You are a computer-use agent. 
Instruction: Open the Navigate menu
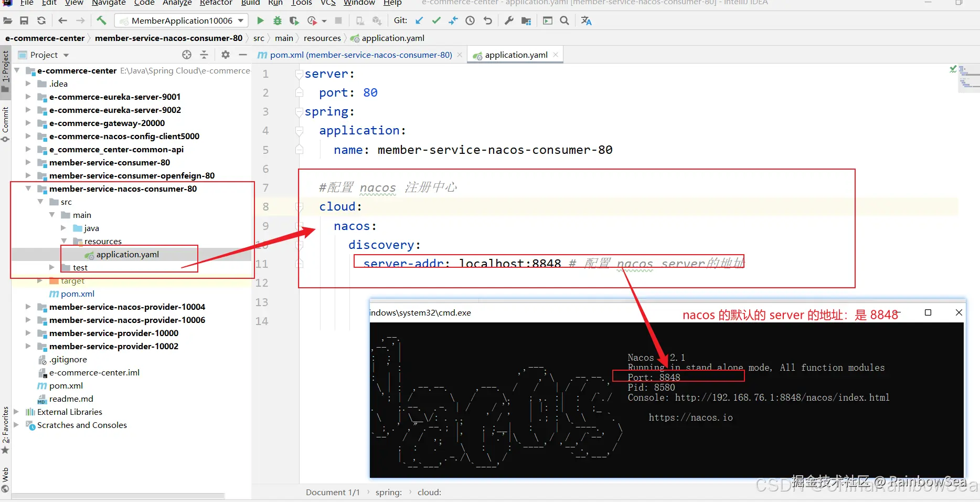[x=109, y=3]
